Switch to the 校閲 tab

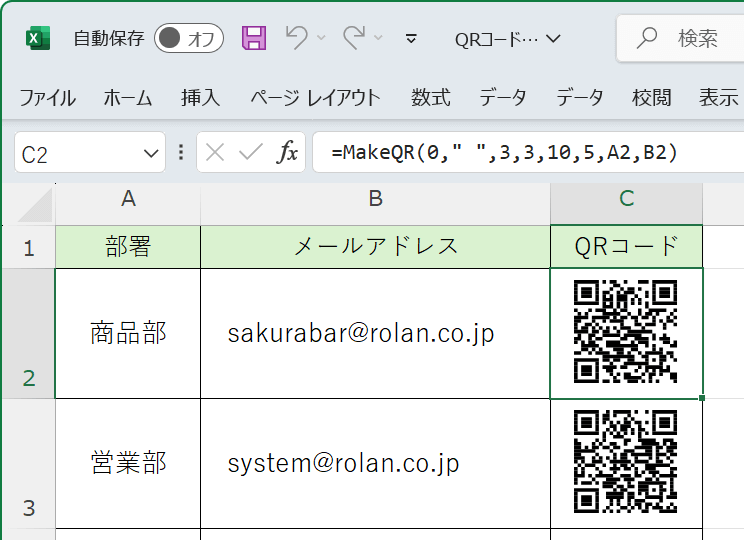point(652,98)
